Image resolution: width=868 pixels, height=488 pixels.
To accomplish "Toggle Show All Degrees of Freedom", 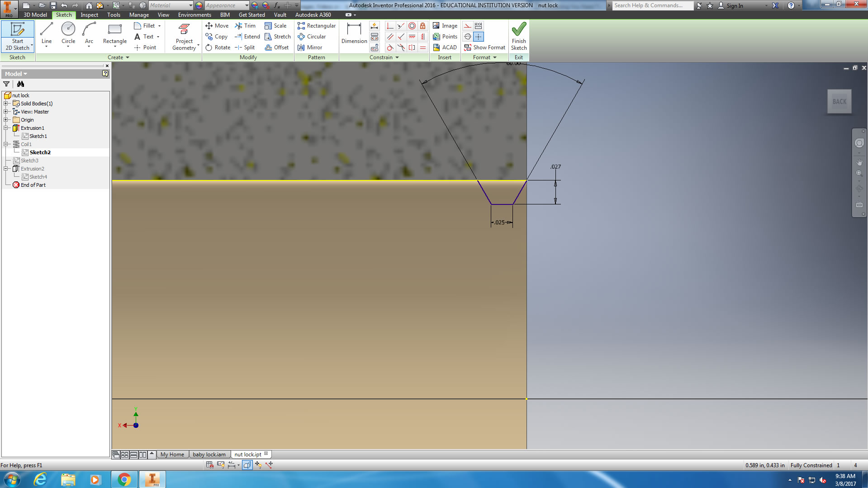I will (258, 464).
